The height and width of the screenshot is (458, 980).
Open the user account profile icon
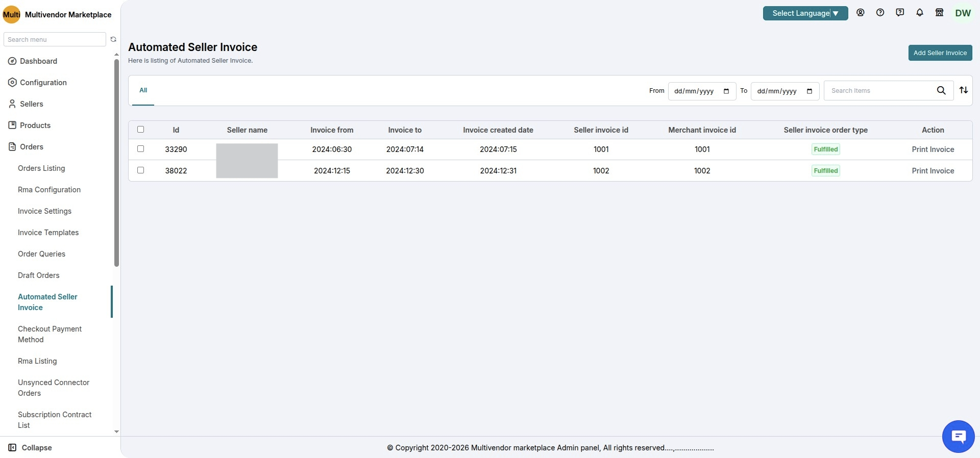point(861,13)
